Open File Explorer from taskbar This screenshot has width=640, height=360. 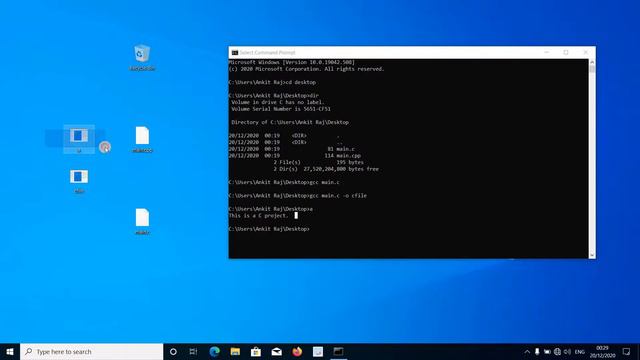pos(235,351)
